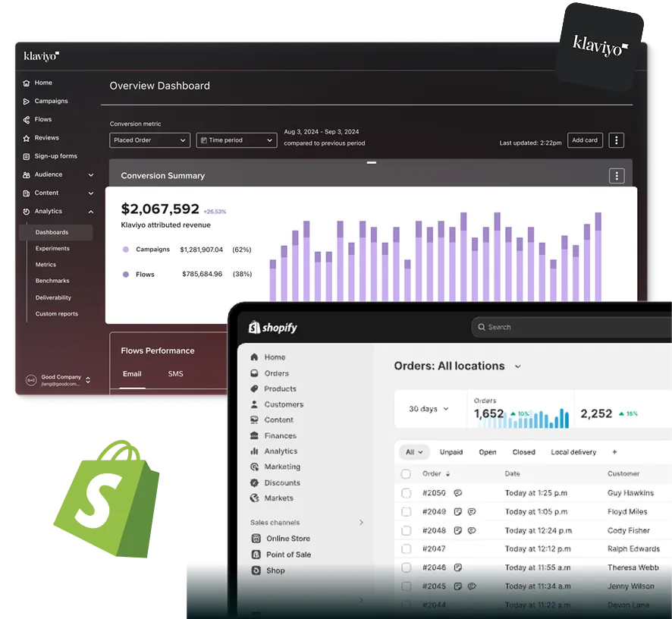672x619 pixels.
Task: Click the Reviews star icon in Klaviyo
Action: pos(27,138)
